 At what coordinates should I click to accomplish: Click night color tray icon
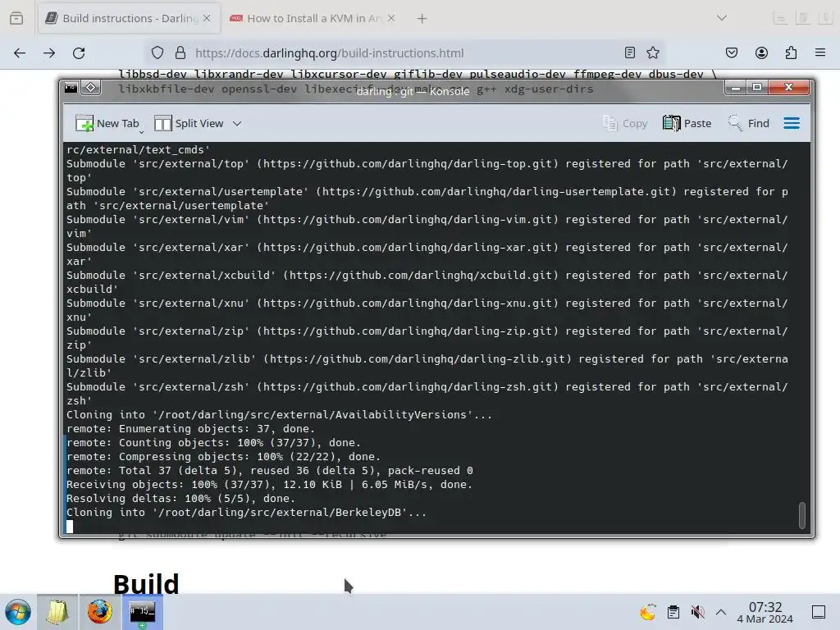click(x=648, y=612)
